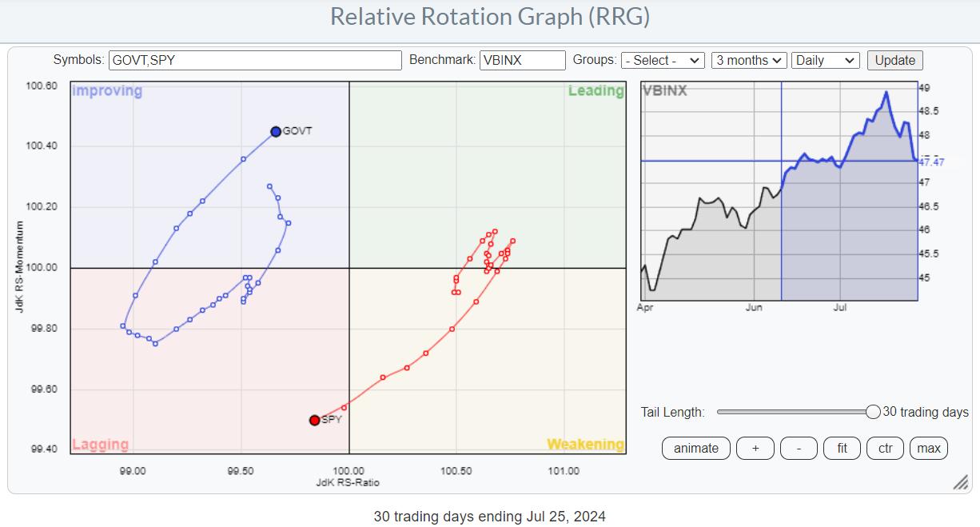Screen dimensions: 980x527
Task: Click the ctr center button
Action: (885, 449)
